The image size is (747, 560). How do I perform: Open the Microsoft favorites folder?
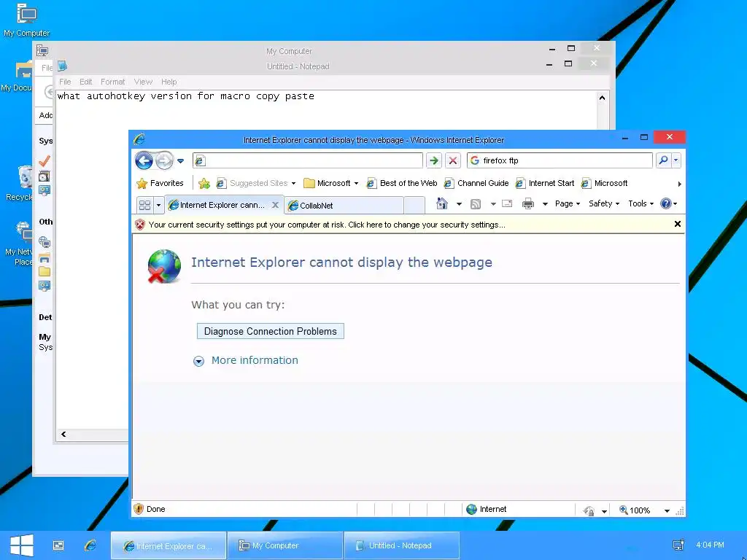click(x=331, y=183)
